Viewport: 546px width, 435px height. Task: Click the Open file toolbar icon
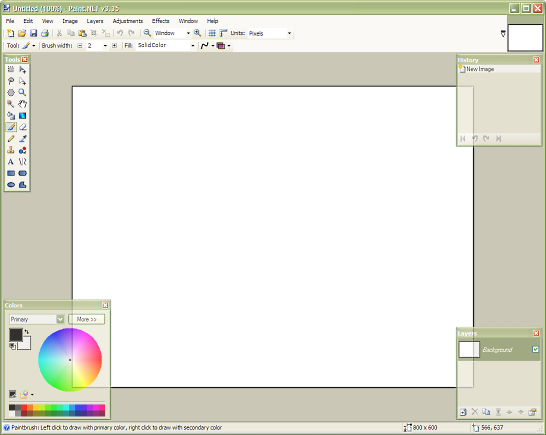point(22,33)
